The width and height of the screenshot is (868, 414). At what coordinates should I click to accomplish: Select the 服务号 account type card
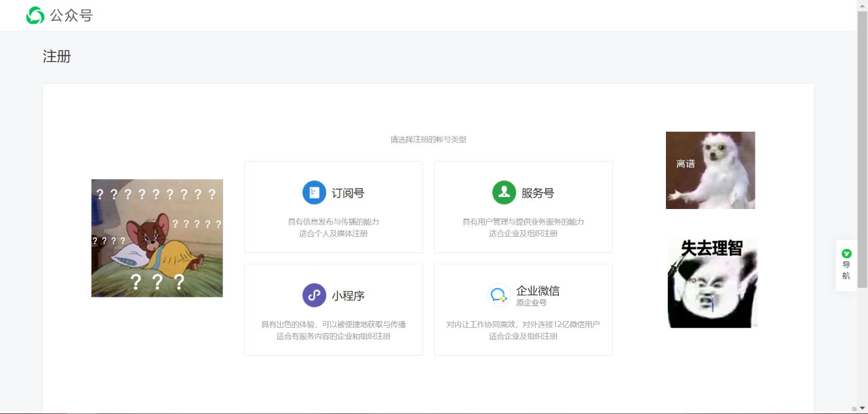(523, 206)
